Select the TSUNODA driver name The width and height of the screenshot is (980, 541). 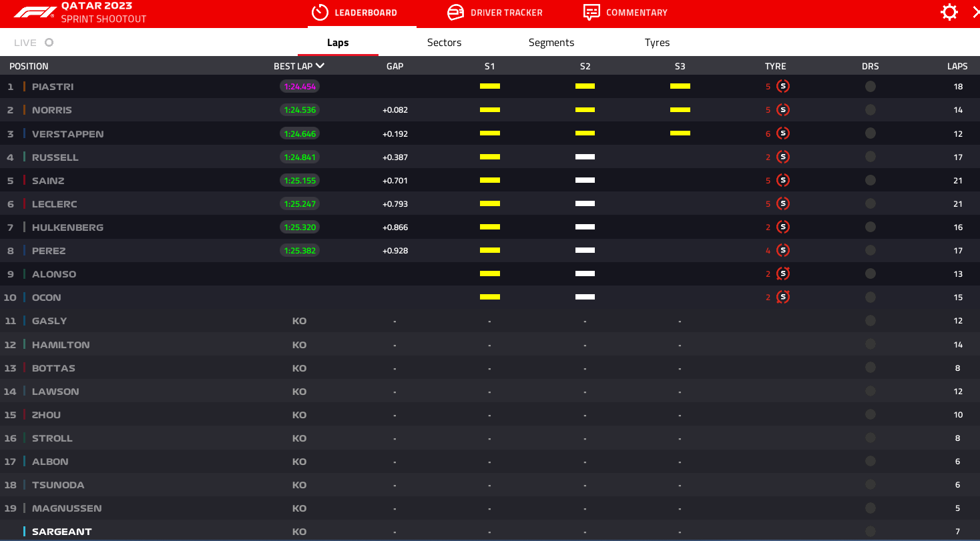[58, 485]
